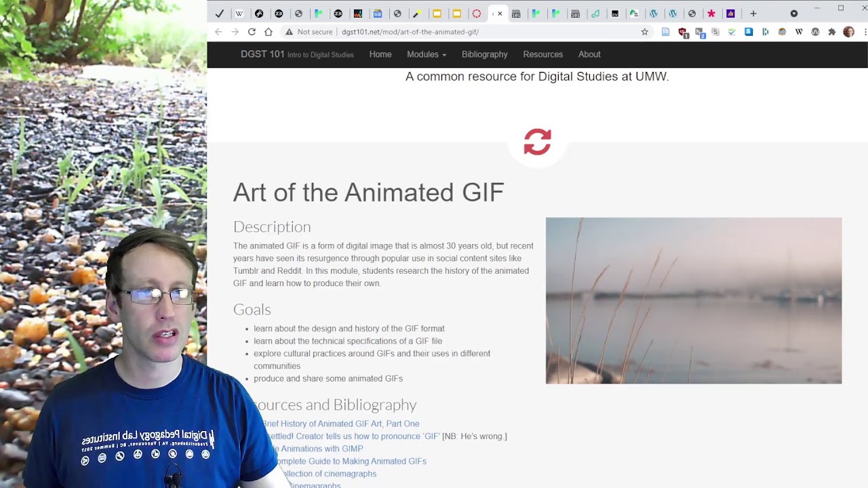Viewport: 868px width, 488px height.
Task: Switch to the purple square tab
Action: click(x=730, y=14)
